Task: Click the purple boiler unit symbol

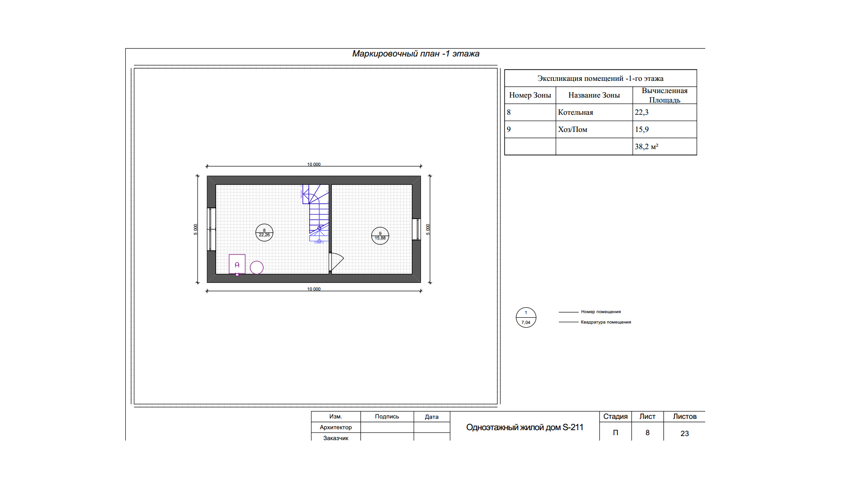Action: [237, 264]
